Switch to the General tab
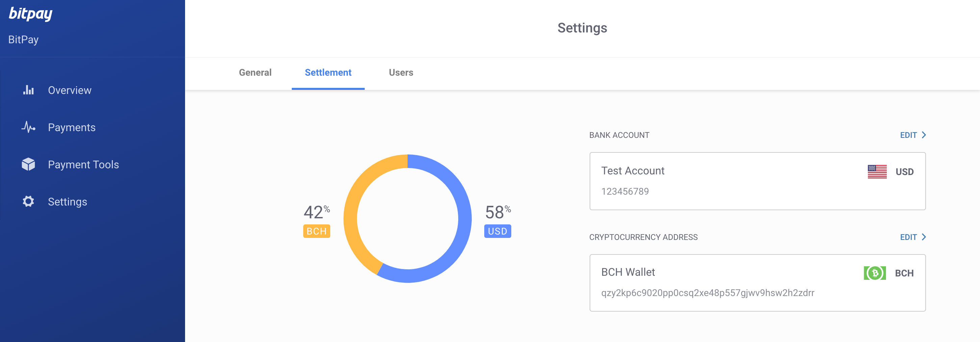This screenshot has width=980, height=342. [x=255, y=73]
